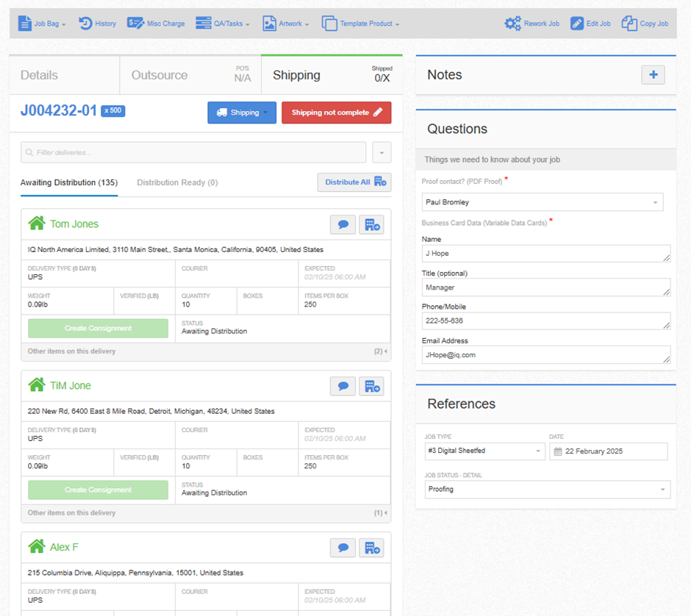The image size is (691, 616).
Task: Click Edit Job
Action: pos(590,24)
